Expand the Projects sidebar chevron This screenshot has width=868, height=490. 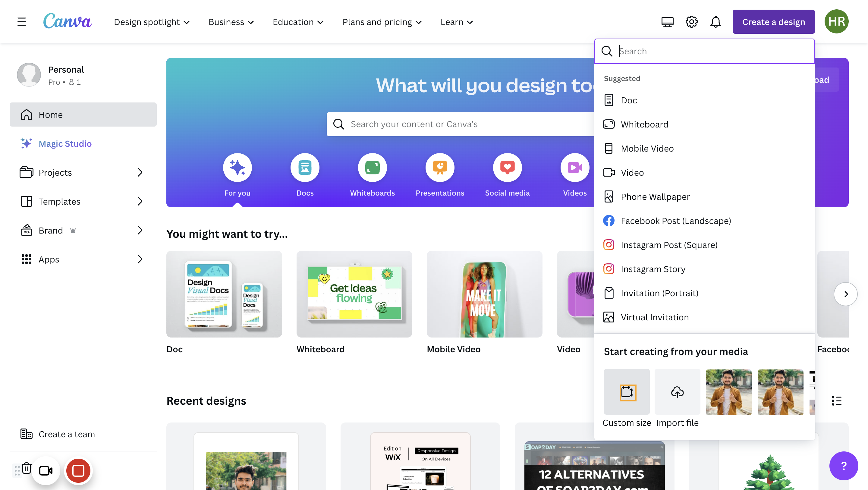[x=140, y=173]
